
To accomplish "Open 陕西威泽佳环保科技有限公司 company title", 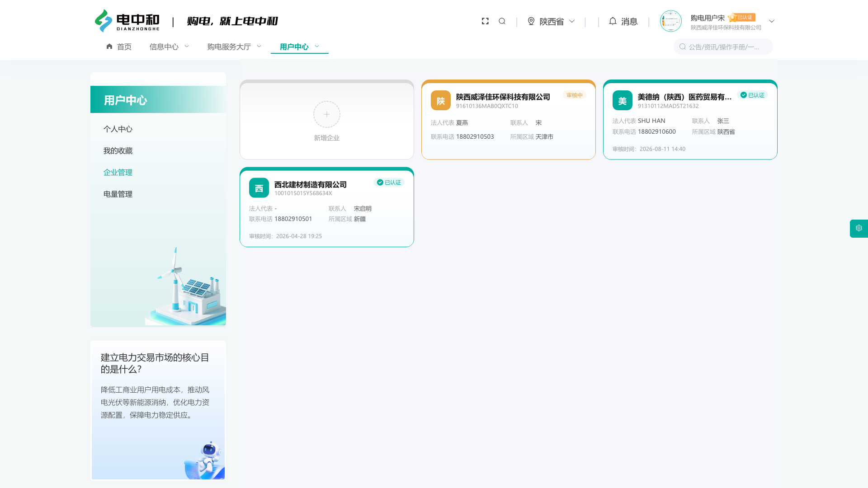I will [503, 97].
